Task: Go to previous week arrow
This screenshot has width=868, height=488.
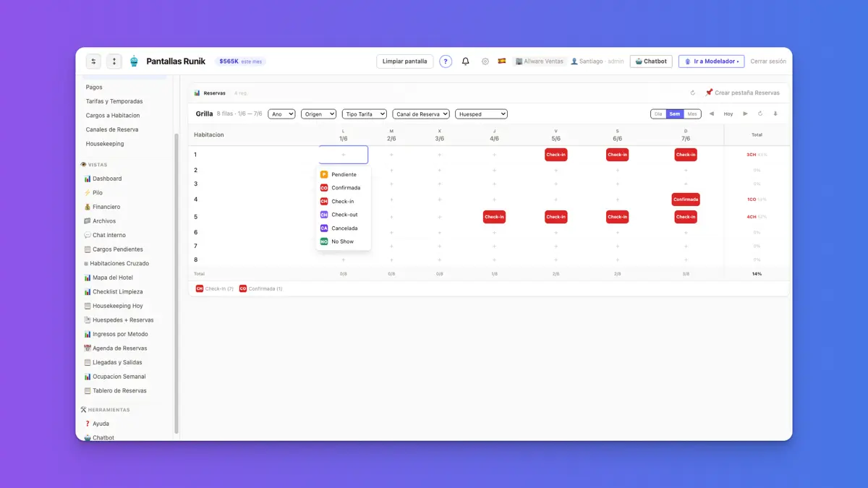Action: [x=712, y=114]
